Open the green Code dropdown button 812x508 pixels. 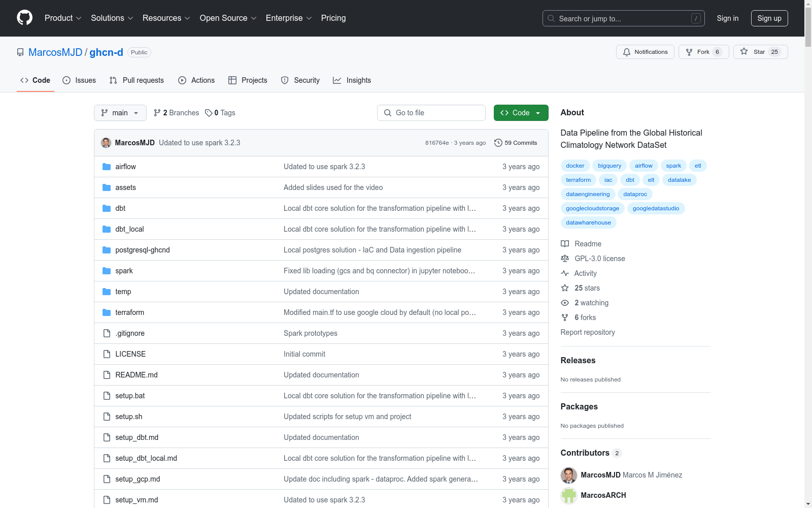click(521, 113)
